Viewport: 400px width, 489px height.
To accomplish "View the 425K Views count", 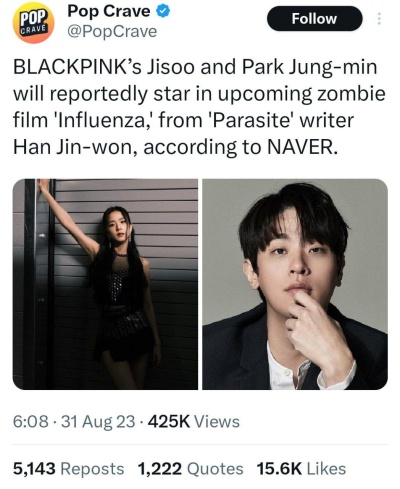I will tap(194, 421).
